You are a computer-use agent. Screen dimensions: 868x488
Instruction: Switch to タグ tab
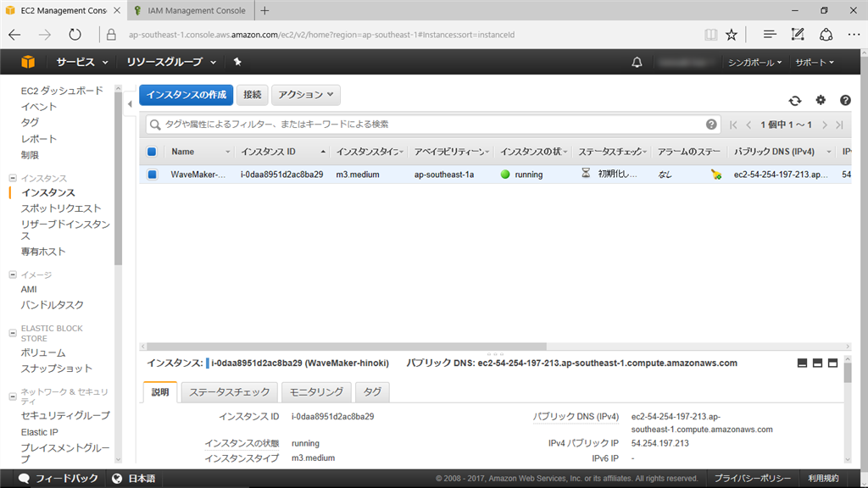[372, 391]
